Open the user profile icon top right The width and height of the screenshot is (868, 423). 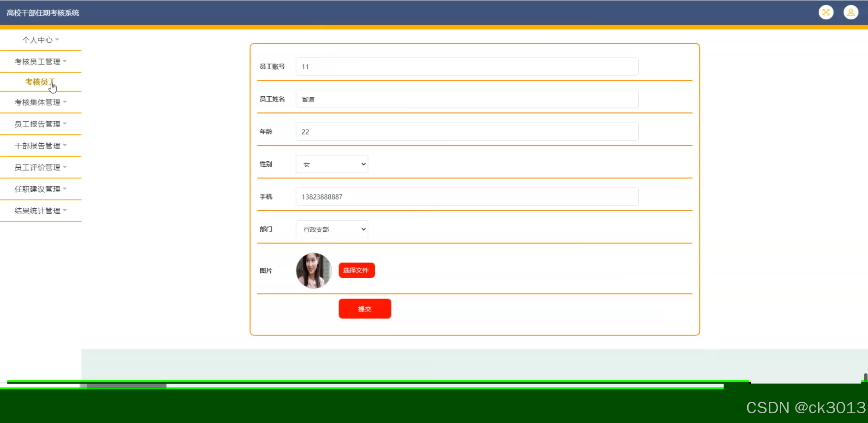(851, 12)
